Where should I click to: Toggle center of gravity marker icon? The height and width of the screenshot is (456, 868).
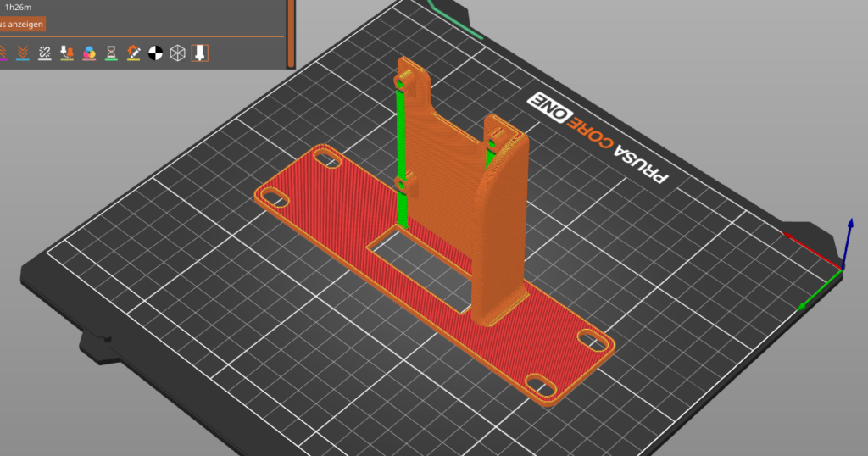(x=156, y=53)
